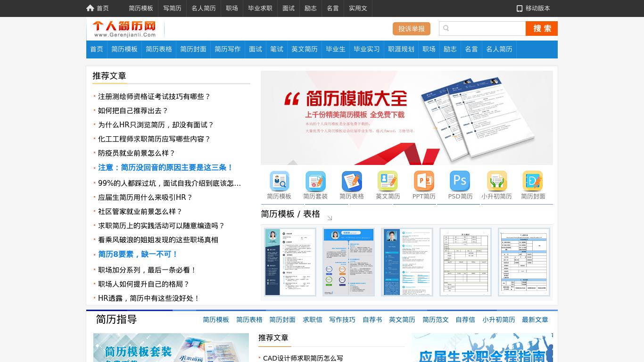Select the 英文简历 icon
This screenshot has width=644, height=362.
pos(388,181)
